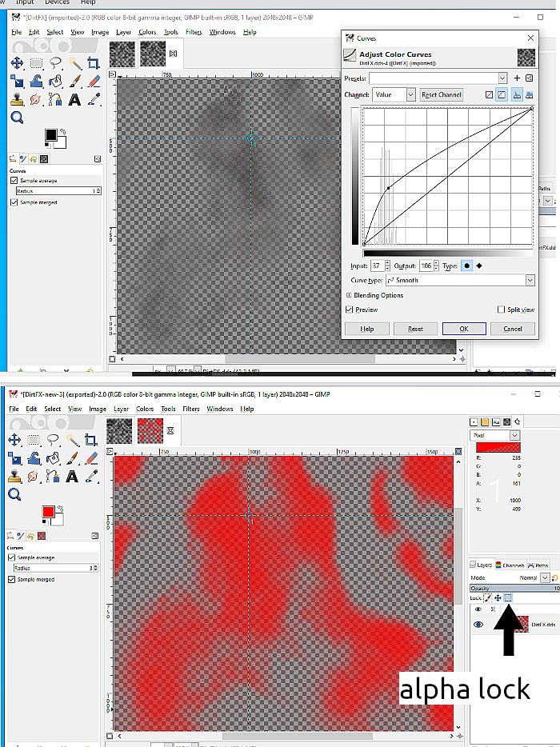Viewport: 560px width, 747px height.
Task: Click OK in the Curves dialog
Action: (x=464, y=329)
